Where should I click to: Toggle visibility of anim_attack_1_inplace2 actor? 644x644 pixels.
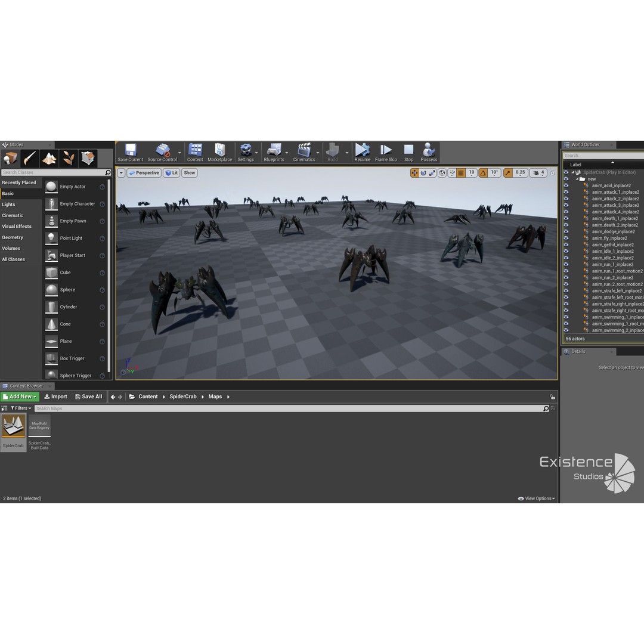point(566,192)
